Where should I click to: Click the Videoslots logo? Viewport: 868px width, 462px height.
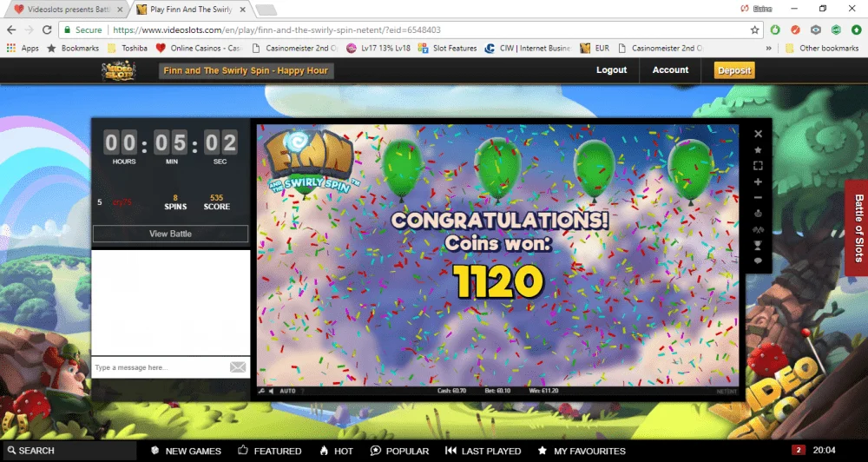[118, 70]
